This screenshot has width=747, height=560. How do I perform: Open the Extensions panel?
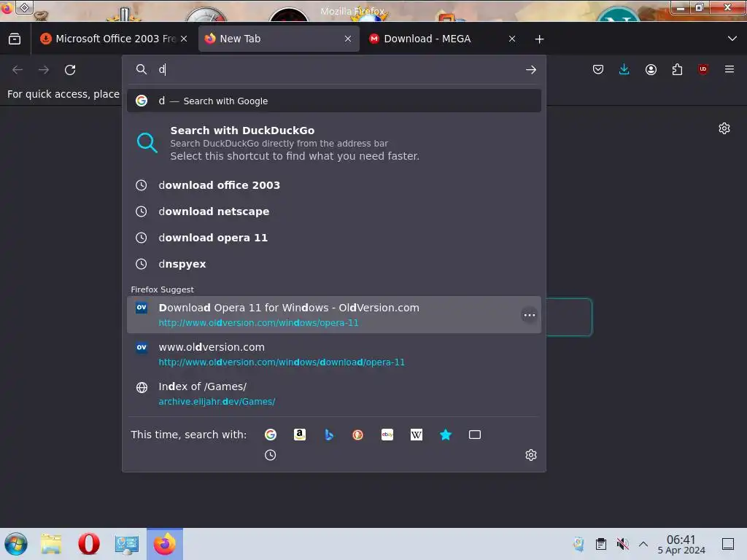677,69
